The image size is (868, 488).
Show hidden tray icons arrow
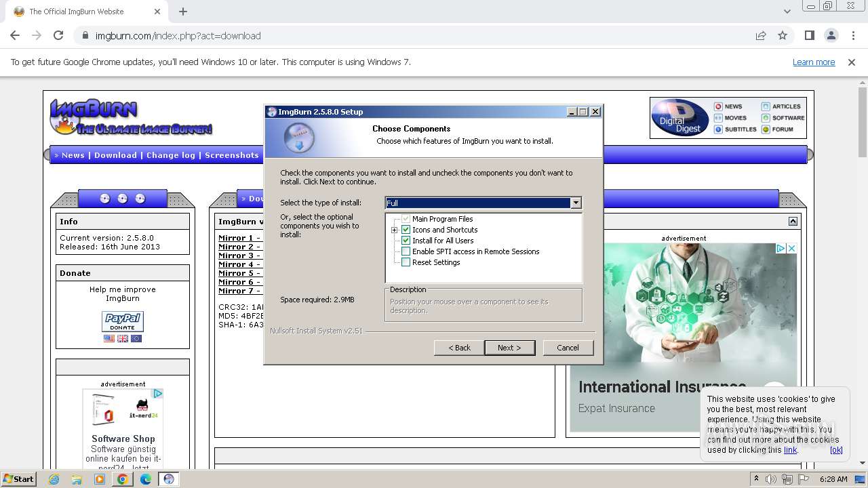coord(755,479)
